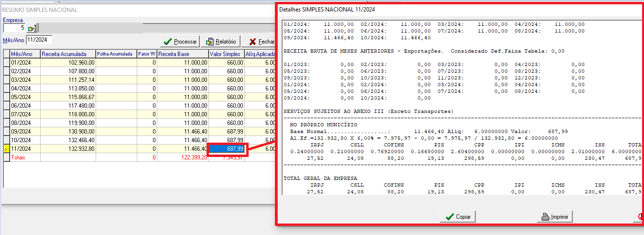The width and height of the screenshot is (644, 235).
Task: Click Receita Acumulada value 118.800,00
Action: [x=81, y=114]
